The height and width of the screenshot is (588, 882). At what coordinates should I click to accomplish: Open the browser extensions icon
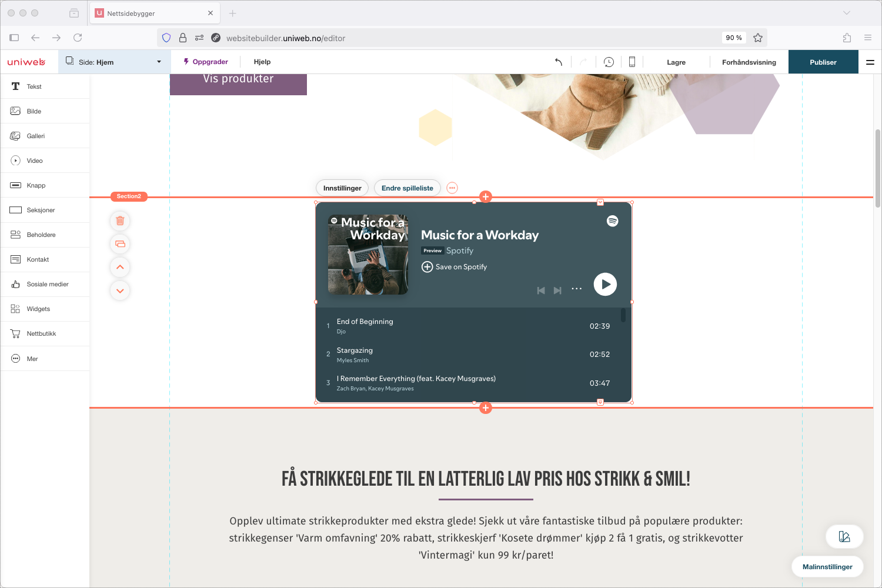(x=847, y=38)
